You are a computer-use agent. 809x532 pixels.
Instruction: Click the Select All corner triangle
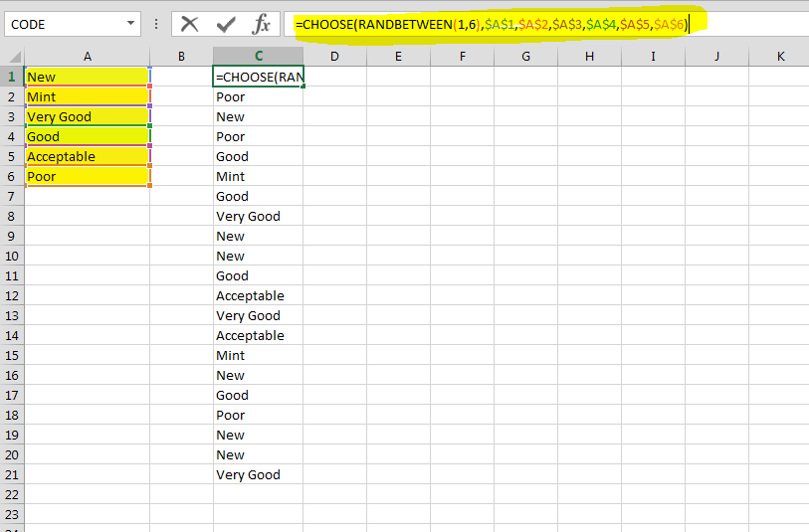[x=12, y=57]
